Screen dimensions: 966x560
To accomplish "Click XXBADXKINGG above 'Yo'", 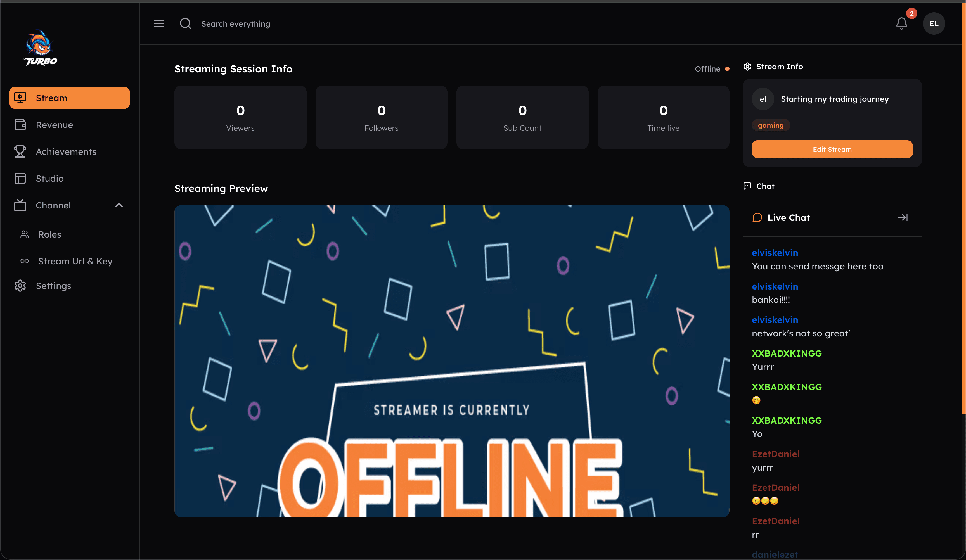I will coord(787,421).
